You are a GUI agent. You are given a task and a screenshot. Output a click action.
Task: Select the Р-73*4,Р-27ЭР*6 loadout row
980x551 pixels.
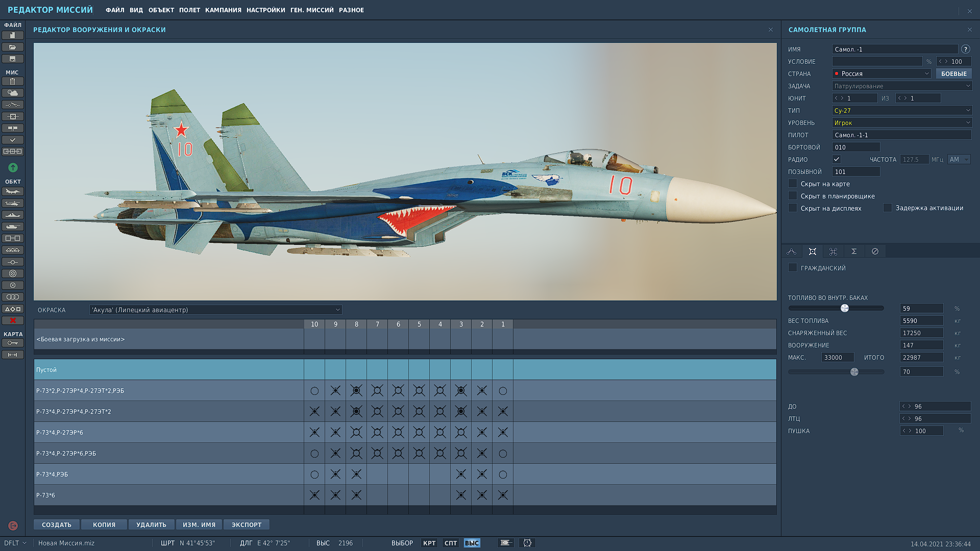click(405, 432)
